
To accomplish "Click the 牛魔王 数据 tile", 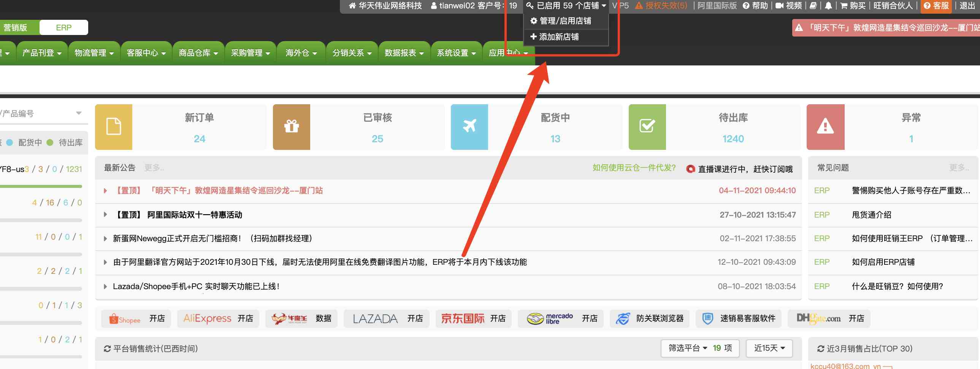I will (x=301, y=318).
